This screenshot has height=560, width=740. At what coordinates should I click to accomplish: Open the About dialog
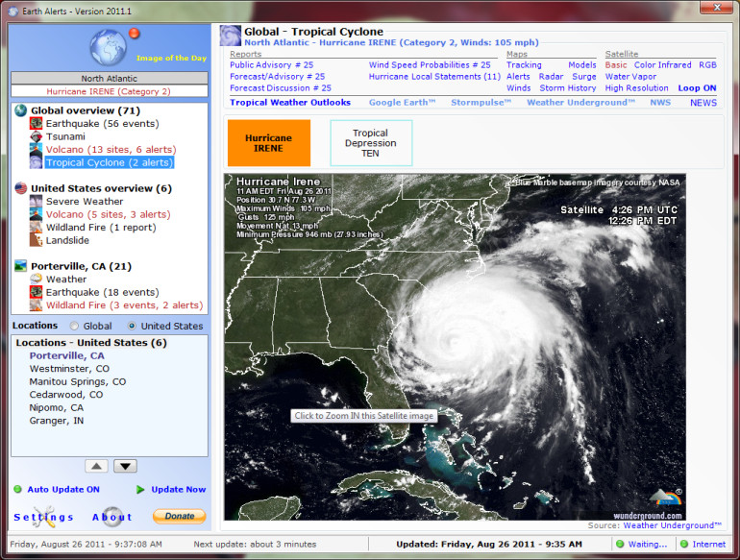(112, 518)
